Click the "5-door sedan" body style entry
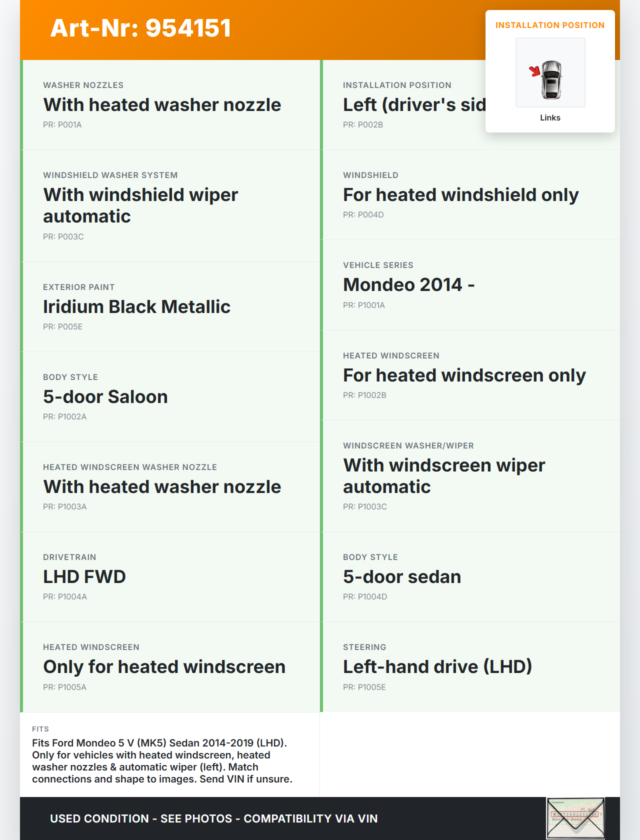Viewport: 640px width, 840px height. (401, 576)
